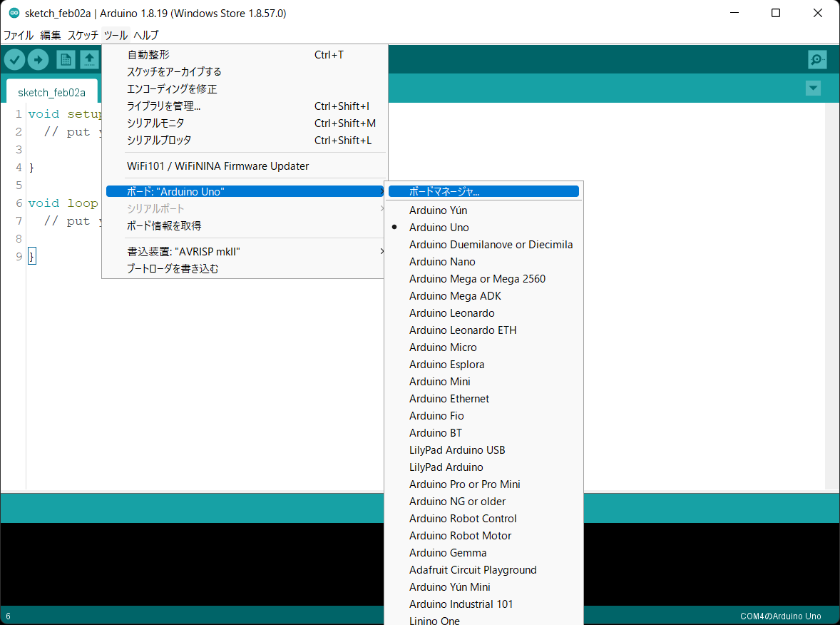Screen dimensions: 840x625
Task: Click the Upload sketch arrow icon
Action: [x=39, y=59]
